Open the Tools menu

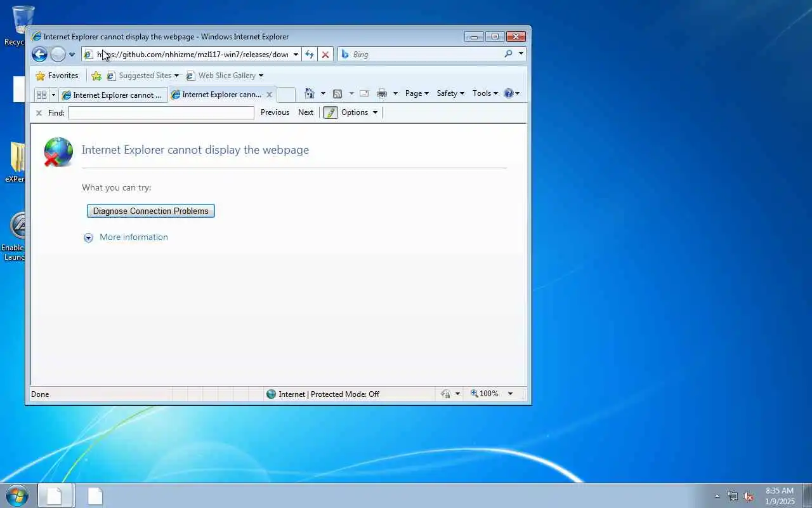(x=485, y=93)
